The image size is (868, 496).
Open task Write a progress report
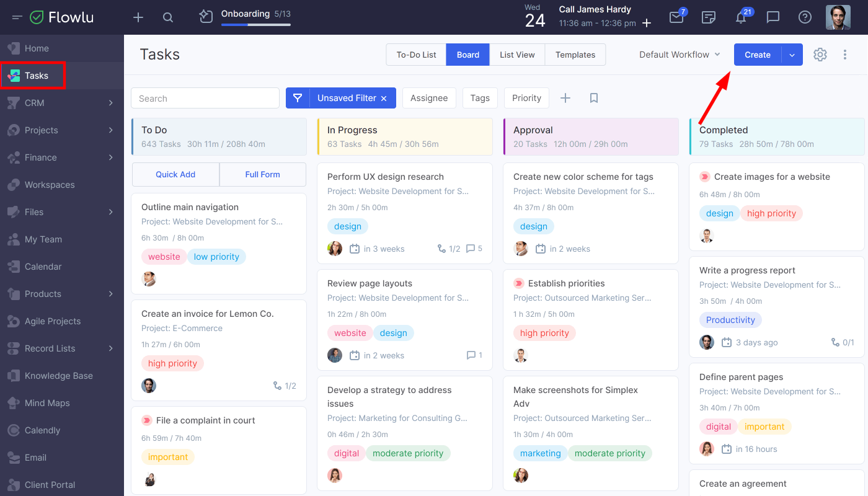point(747,270)
